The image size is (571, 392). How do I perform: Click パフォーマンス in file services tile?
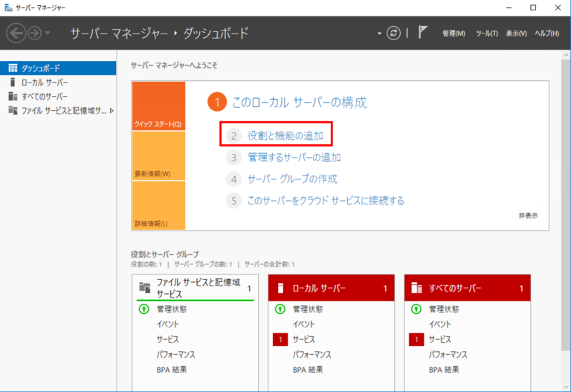pos(176,355)
